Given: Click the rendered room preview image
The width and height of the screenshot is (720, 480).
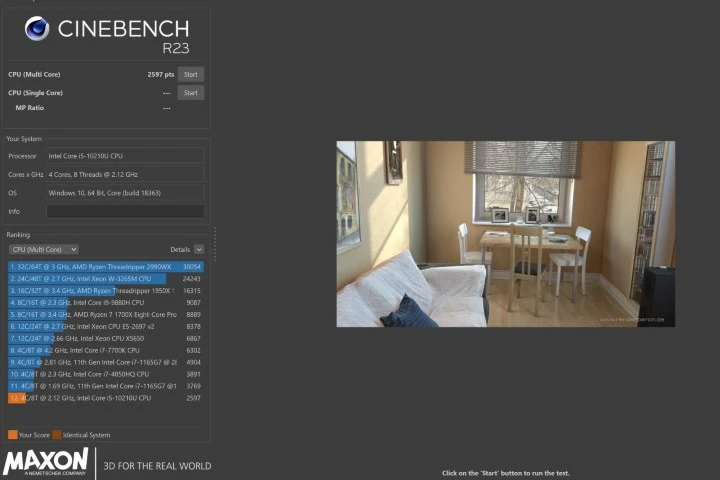Looking at the screenshot, I should click(x=506, y=234).
